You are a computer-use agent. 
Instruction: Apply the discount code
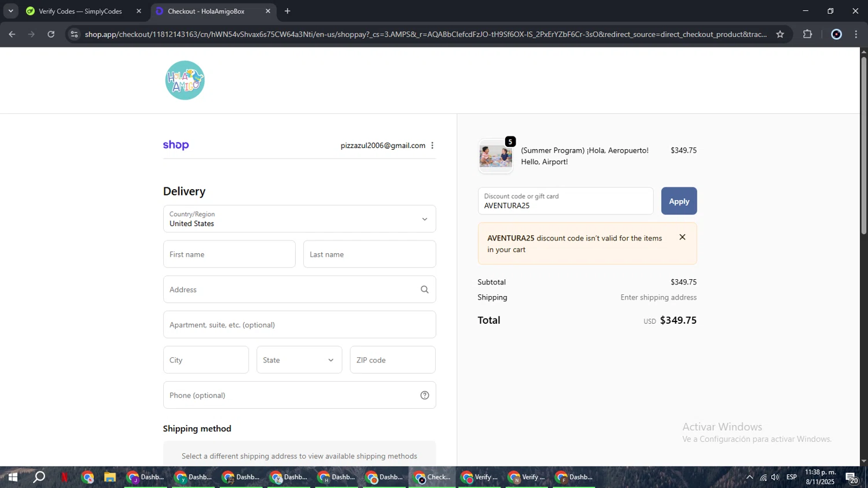pyautogui.click(x=679, y=201)
